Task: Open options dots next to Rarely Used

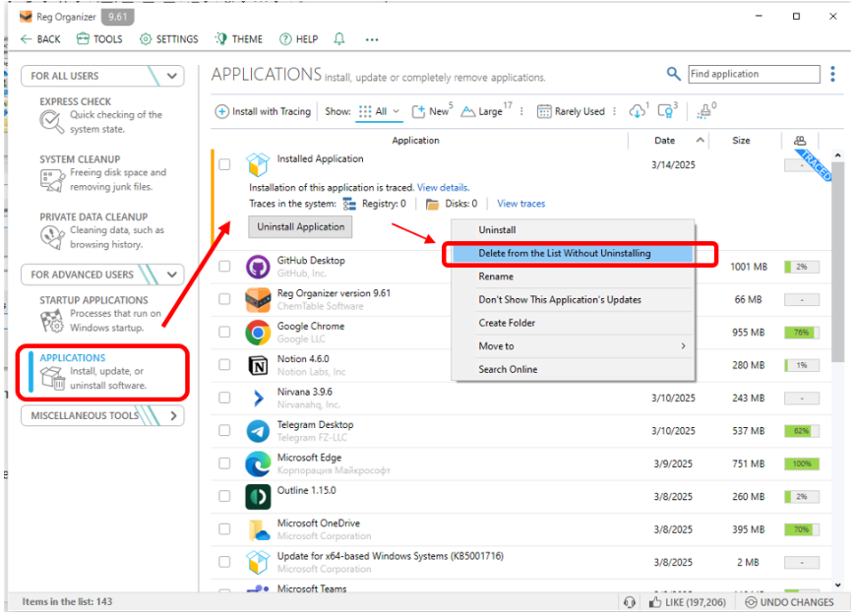Action: click(x=614, y=111)
